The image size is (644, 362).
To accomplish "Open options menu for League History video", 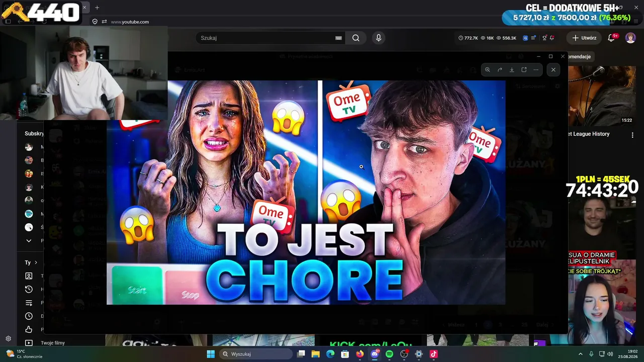I will [x=632, y=135].
